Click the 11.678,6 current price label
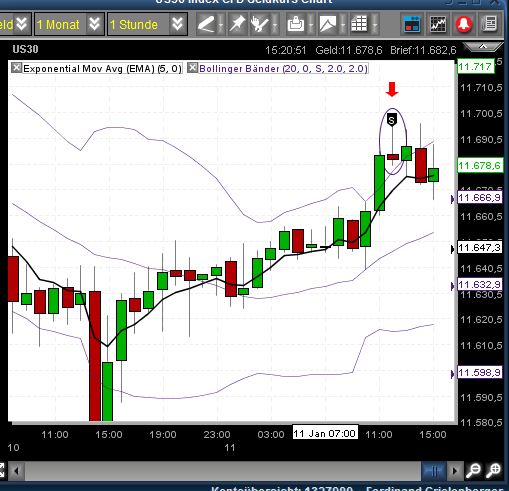 (x=479, y=166)
